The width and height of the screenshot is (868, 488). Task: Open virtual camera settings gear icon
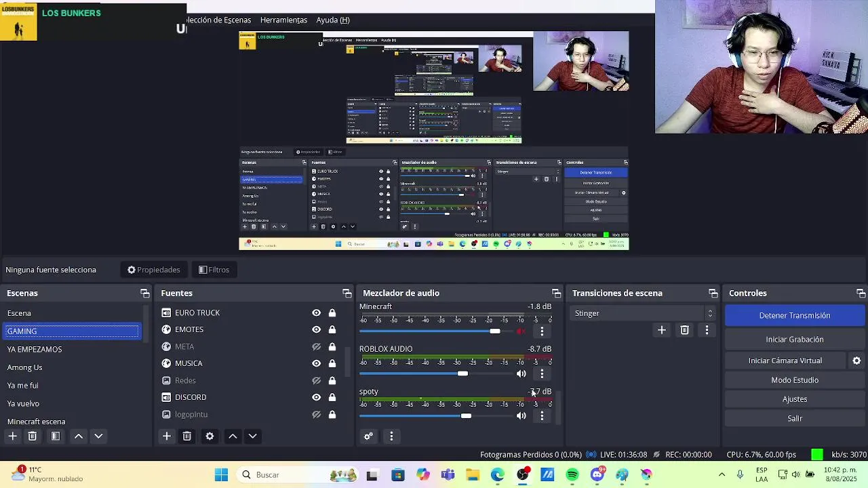coord(856,361)
